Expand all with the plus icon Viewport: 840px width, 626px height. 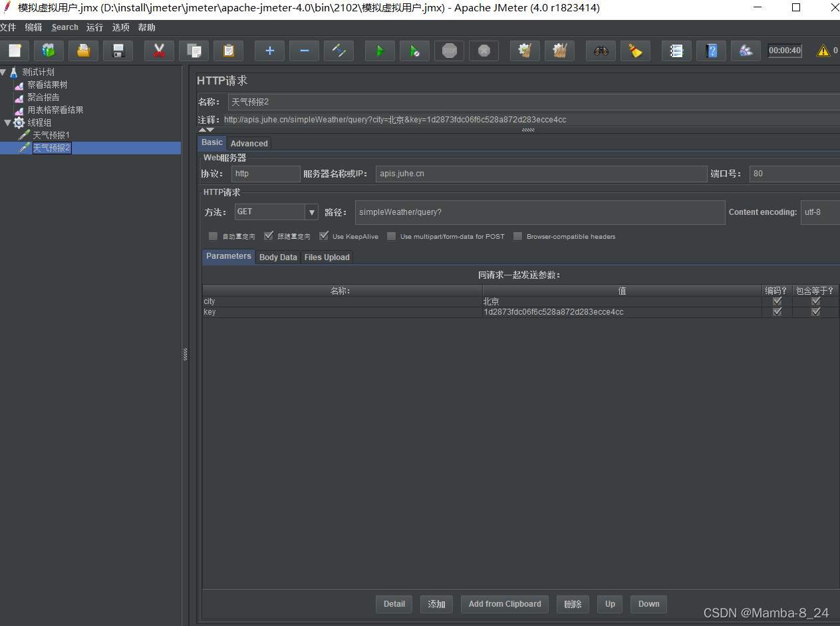coord(269,51)
